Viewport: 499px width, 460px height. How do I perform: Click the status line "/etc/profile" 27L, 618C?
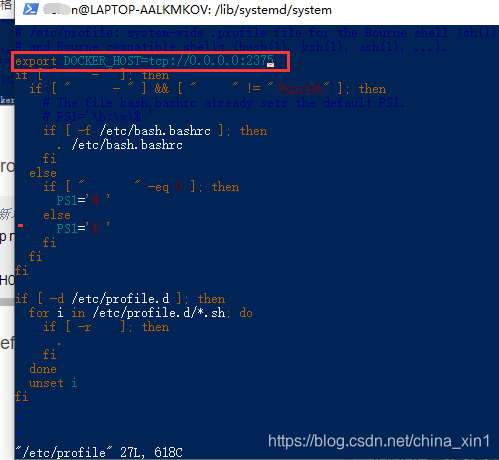pos(99,452)
